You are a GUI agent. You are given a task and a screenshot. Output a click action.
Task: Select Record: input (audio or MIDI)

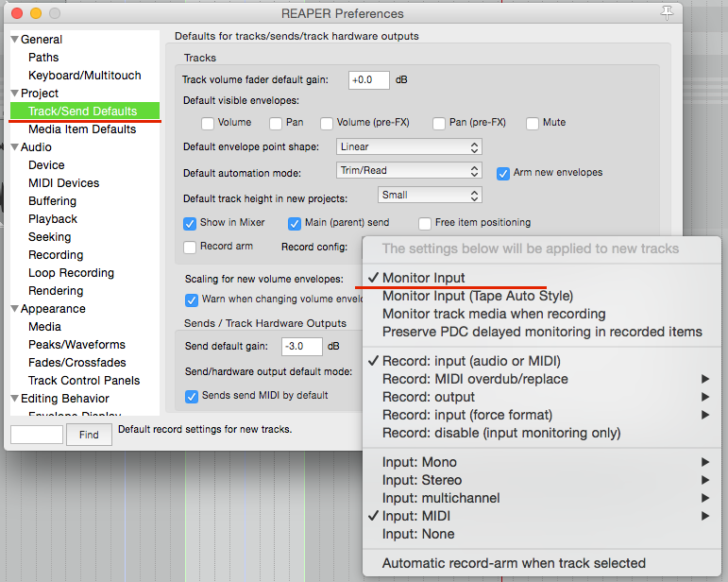pyautogui.click(x=542, y=361)
